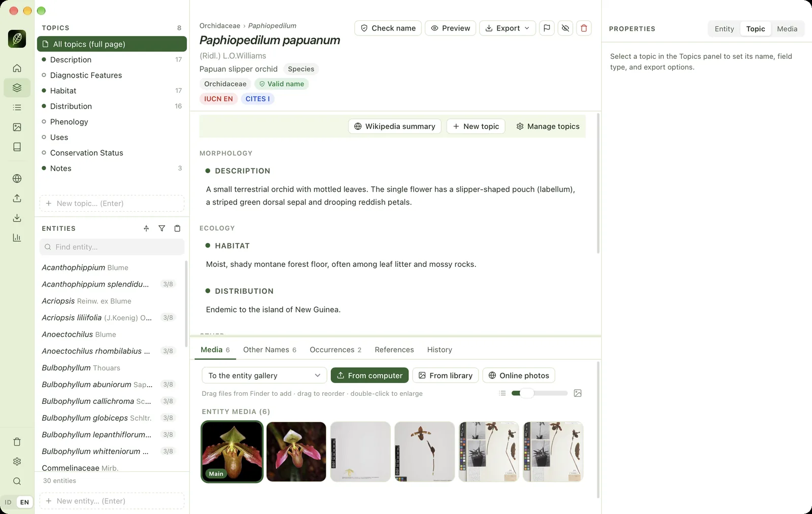Open the bar chart statistics sidebar icon
This screenshot has width=812, height=514.
17,238
